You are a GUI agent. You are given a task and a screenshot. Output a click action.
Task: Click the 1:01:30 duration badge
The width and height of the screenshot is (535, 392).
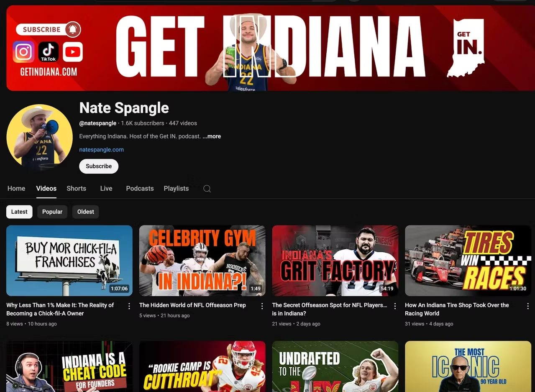[x=518, y=289]
